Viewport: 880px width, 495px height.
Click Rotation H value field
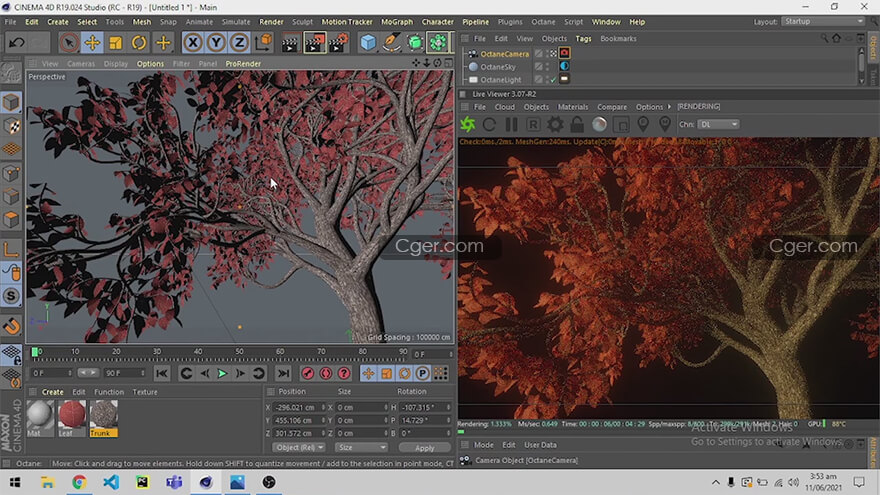[425, 407]
